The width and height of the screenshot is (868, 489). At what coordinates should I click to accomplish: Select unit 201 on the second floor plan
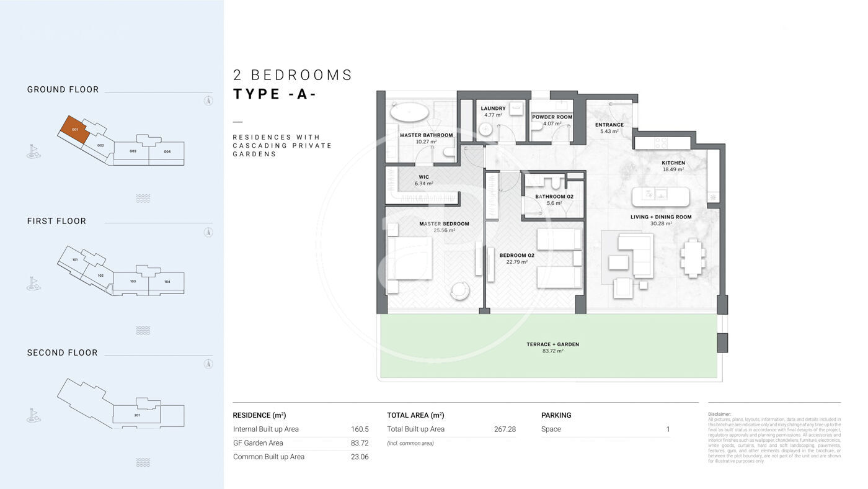[x=136, y=415]
